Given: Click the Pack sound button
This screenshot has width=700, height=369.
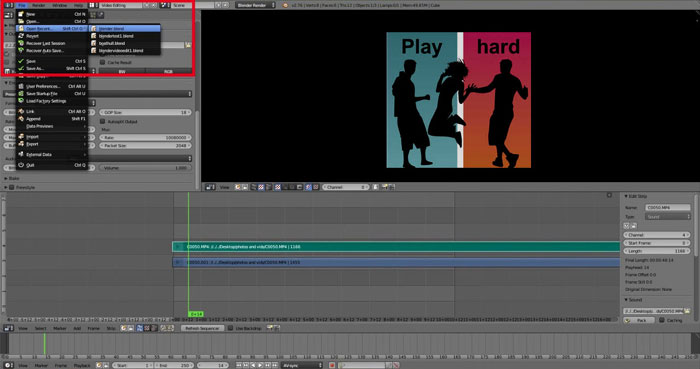Looking at the screenshot, I should [x=639, y=320].
